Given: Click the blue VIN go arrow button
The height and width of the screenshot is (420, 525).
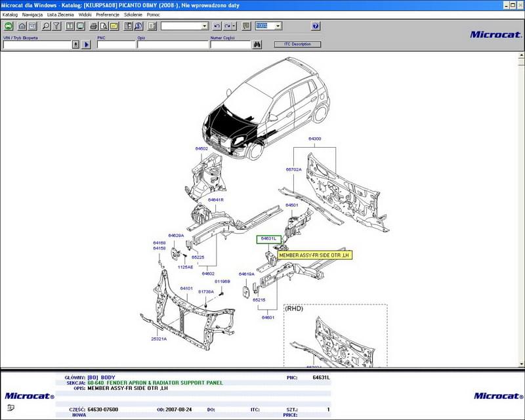Looking at the screenshot, I should (x=87, y=44).
